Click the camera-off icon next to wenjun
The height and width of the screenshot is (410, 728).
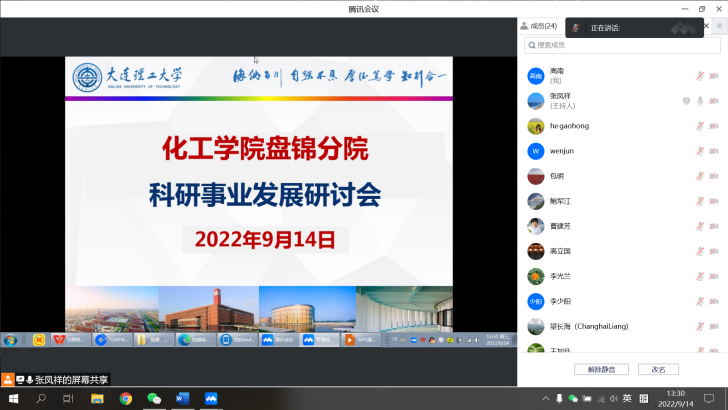714,151
